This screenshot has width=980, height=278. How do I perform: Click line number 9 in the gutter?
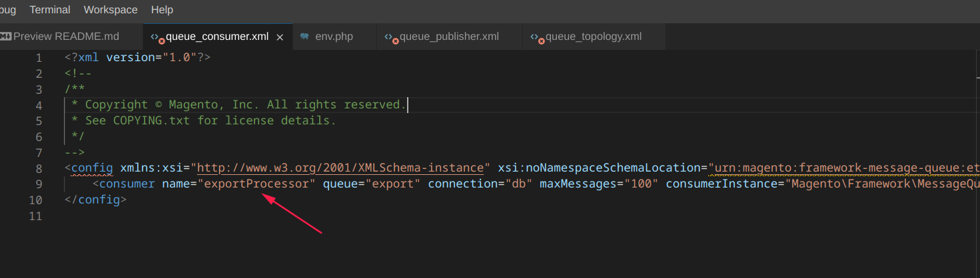(x=39, y=184)
